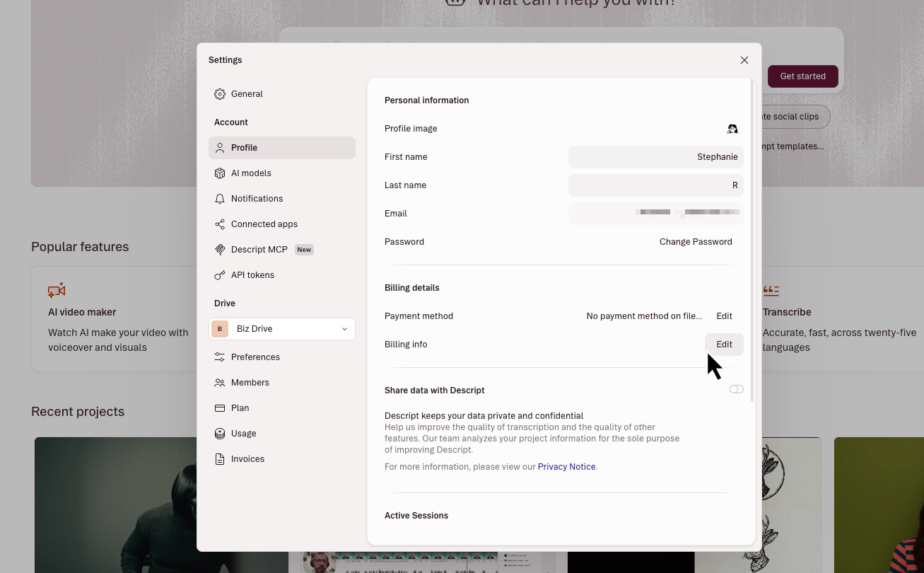This screenshot has height=573, width=924.
Task: Click Change Password
Action: pyautogui.click(x=696, y=242)
